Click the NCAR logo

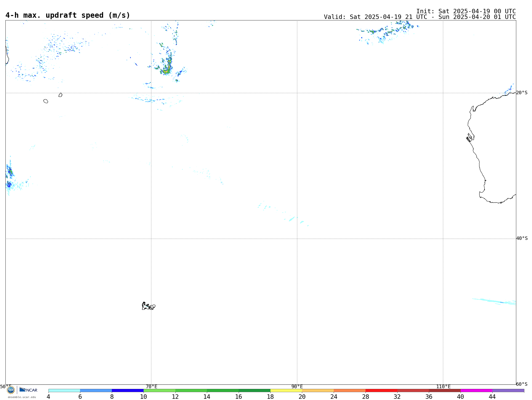tap(28, 390)
